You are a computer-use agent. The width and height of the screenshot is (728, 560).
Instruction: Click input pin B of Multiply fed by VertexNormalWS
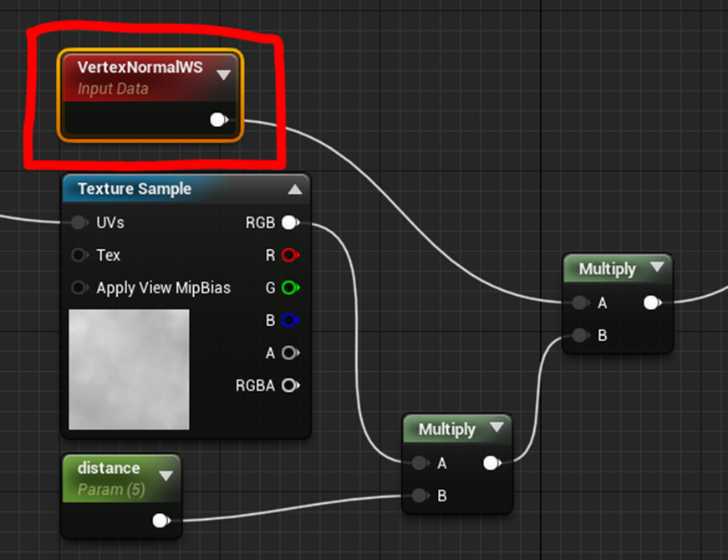[x=581, y=335]
